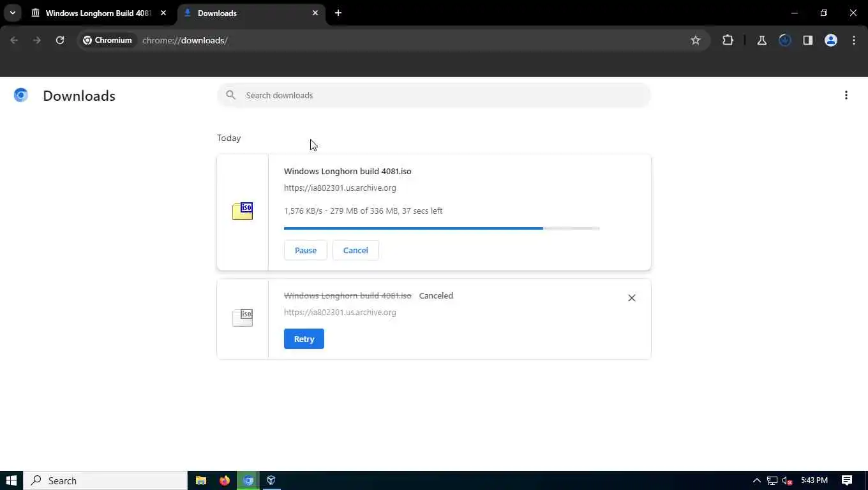Cancel the active Longhorn build download

[x=355, y=250]
